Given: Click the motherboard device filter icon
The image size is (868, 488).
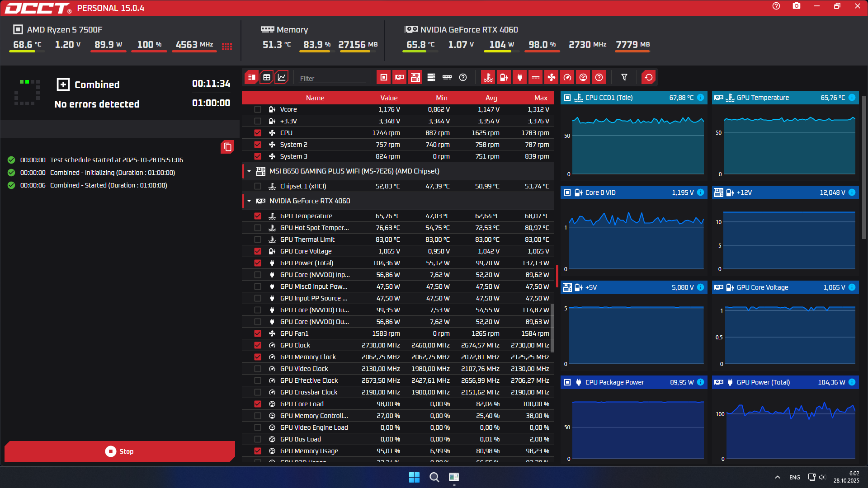Looking at the screenshot, I should (x=415, y=77).
